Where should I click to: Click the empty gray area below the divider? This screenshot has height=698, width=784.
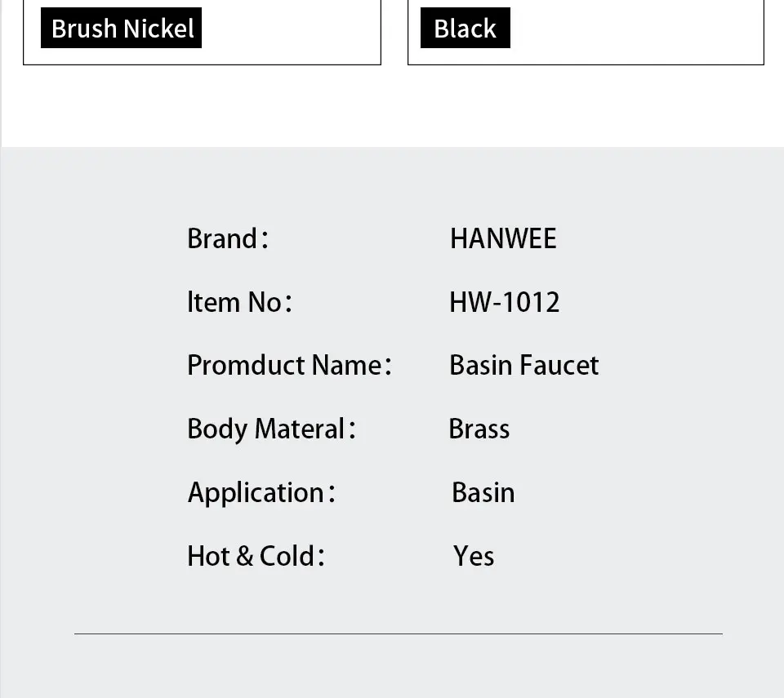click(392, 665)
